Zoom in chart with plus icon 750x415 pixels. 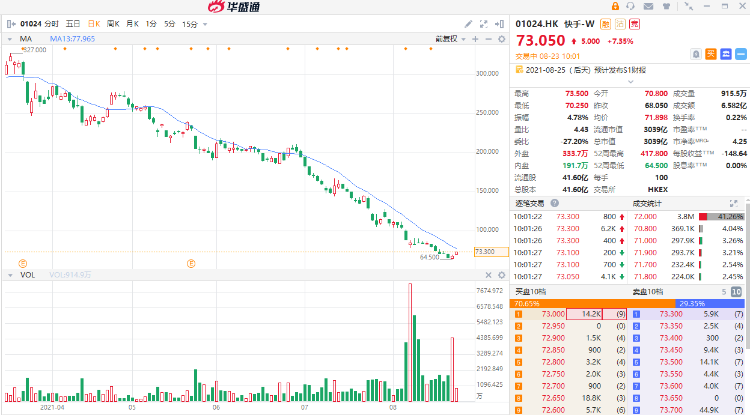tap(475, 39)
